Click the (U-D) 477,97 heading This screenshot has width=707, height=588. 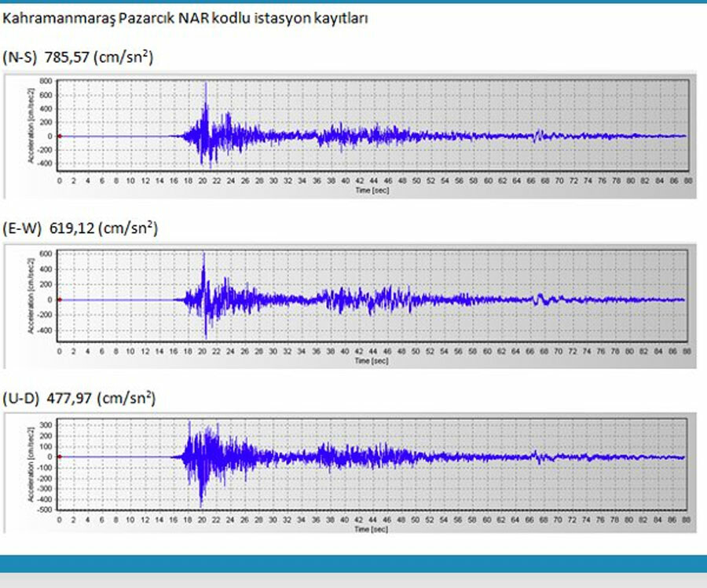coord(79,399)
